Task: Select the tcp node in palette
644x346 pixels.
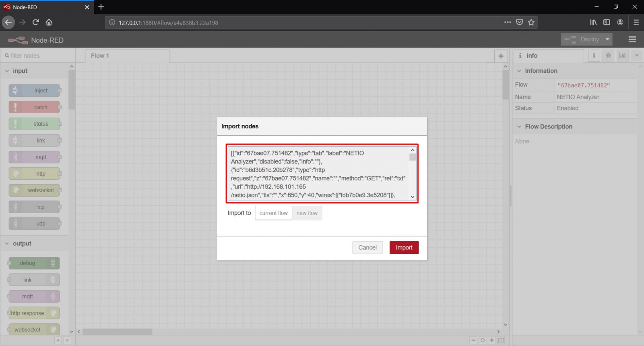Action: [35, 207]
